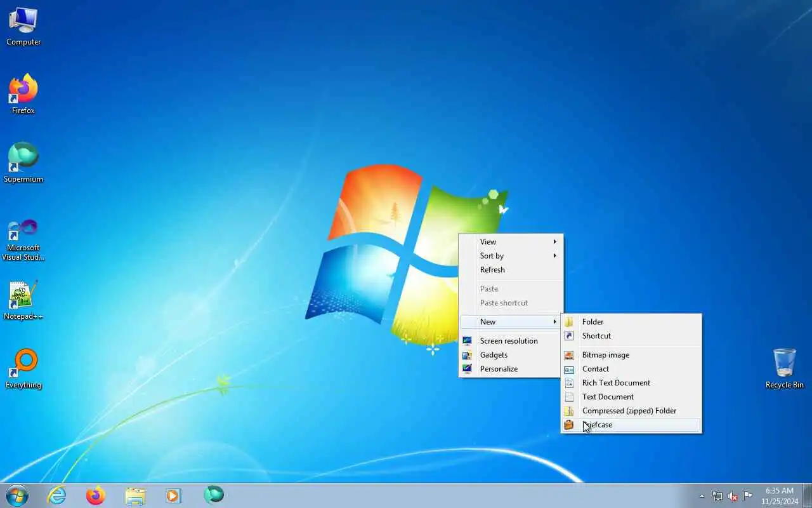
Task: Launch Internet Explorer from taskbar
Action: point(57,495)
